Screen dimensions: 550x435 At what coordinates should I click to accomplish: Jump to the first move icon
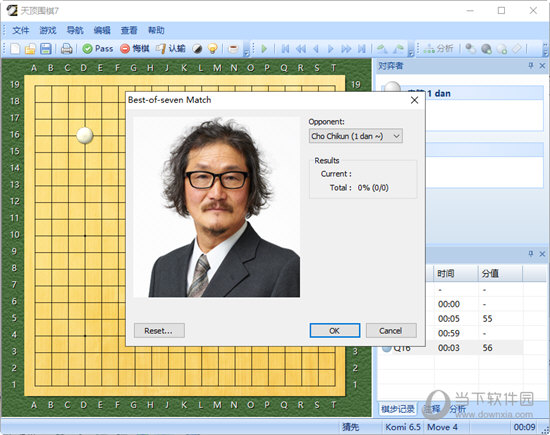(286, 48)
